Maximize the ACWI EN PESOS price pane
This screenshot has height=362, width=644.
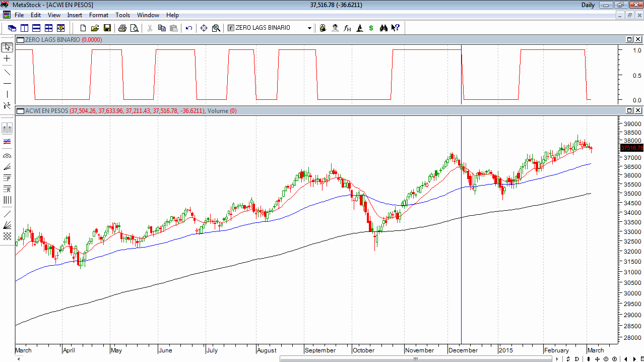629,110
